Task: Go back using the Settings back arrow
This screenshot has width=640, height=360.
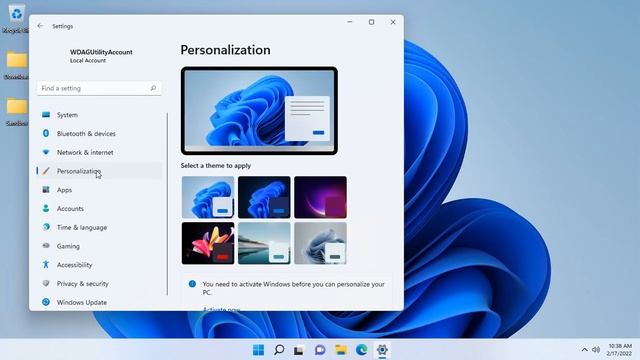Action: tap(40, 26)
